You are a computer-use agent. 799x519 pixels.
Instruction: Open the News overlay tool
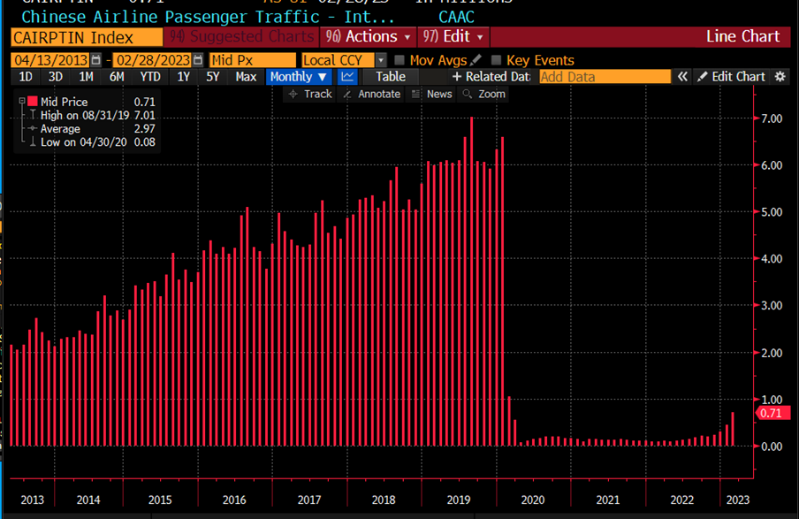tap(432, 94)
